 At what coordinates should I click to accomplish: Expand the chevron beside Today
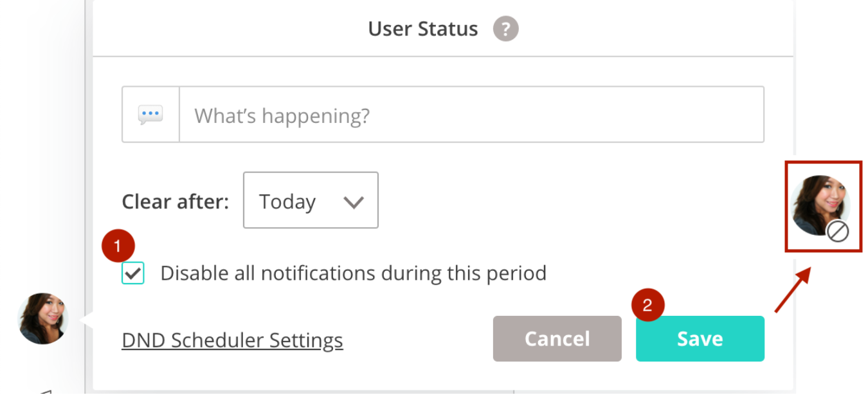(354, 202)
